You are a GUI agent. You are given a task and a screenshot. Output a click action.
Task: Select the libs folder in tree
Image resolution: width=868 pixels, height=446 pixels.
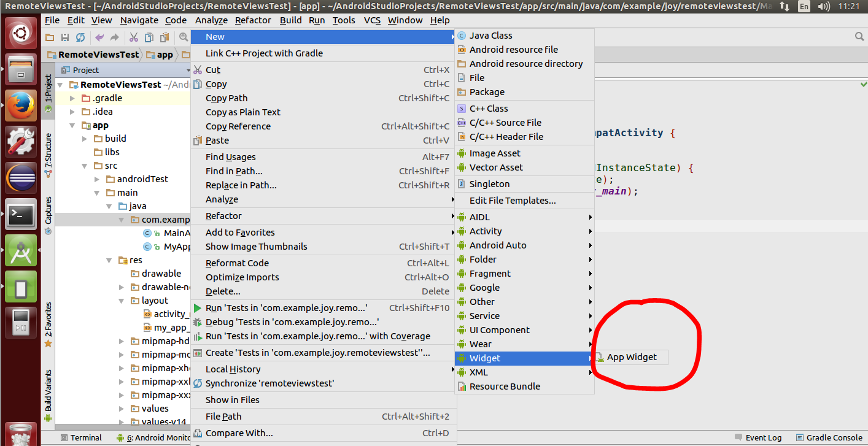point(112,152)
